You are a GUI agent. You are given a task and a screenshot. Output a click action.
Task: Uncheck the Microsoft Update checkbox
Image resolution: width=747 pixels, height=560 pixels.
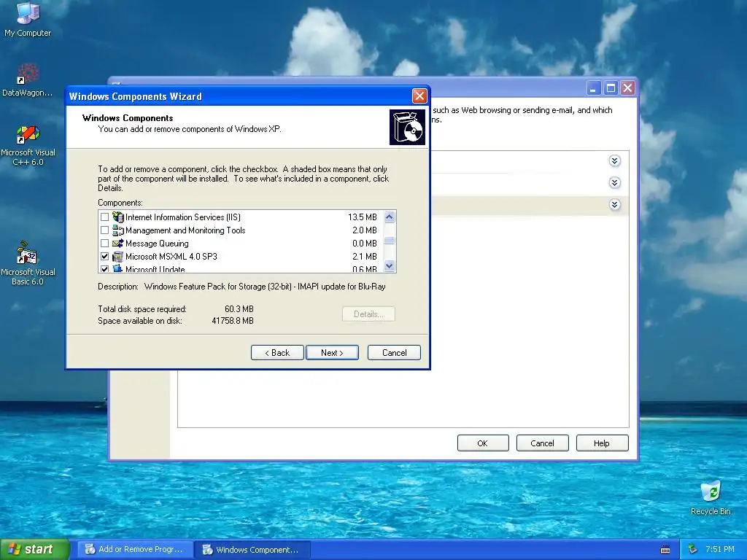click(105, 269)
